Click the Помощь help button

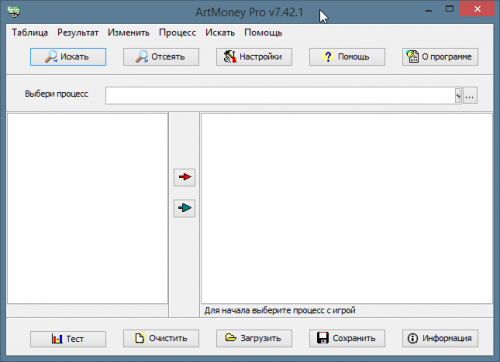[x=347, y=57]
